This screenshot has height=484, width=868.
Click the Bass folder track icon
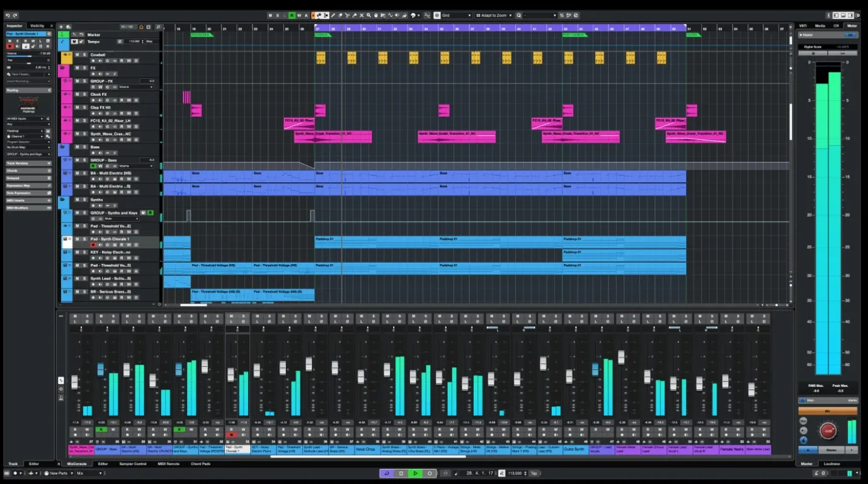pos(62,147)
